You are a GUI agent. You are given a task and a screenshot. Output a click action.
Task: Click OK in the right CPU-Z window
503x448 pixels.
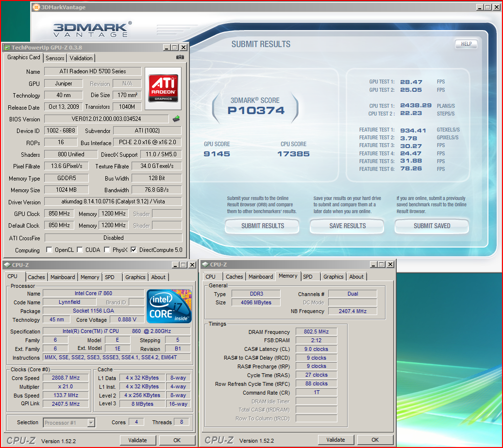pyautogui.click(x=375, y=440)
